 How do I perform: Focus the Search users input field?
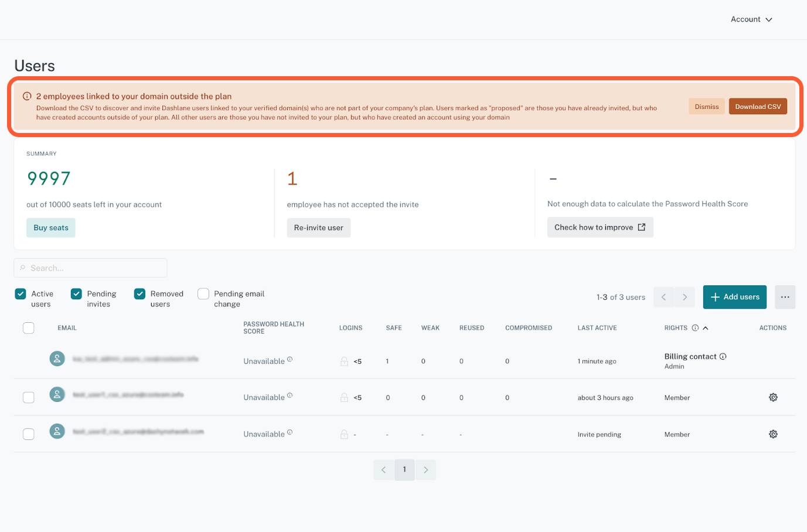pyautogui.click(x=90, y=268)
